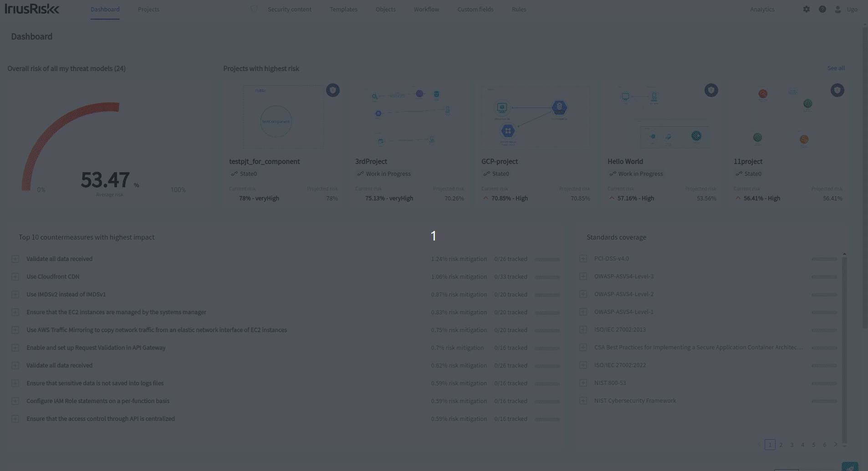Expand 'Use Cloudfront CDN' countermeasure
The height and width of the screenshot is (471, 868).
click(x=16, y=276)
